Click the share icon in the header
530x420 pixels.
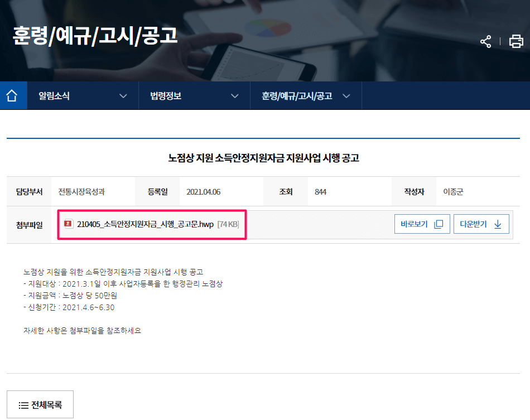[x=485, y=41]
